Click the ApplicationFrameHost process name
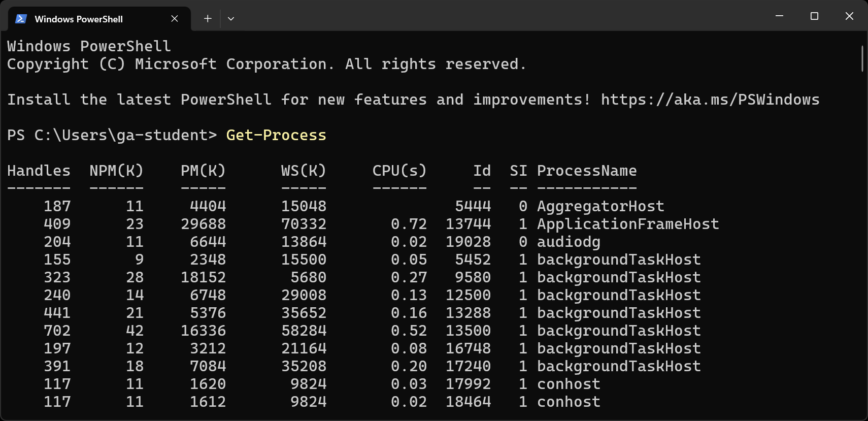The height and width of the screenshot is (421, 868). coord(628,224)
